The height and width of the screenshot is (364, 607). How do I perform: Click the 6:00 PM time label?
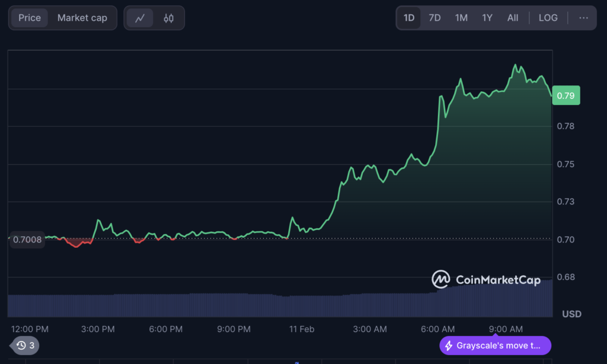pos(166,329)
